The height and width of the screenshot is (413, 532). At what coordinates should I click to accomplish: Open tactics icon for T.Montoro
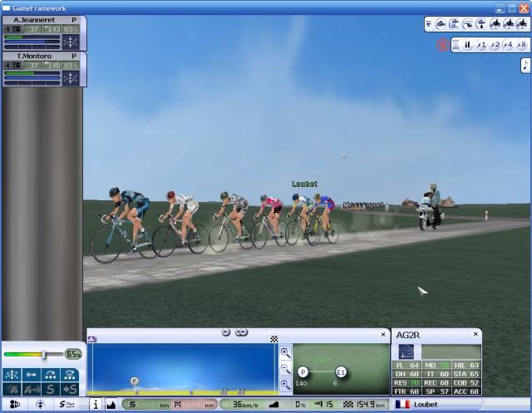pyautogui.click(x=71, y=77)
